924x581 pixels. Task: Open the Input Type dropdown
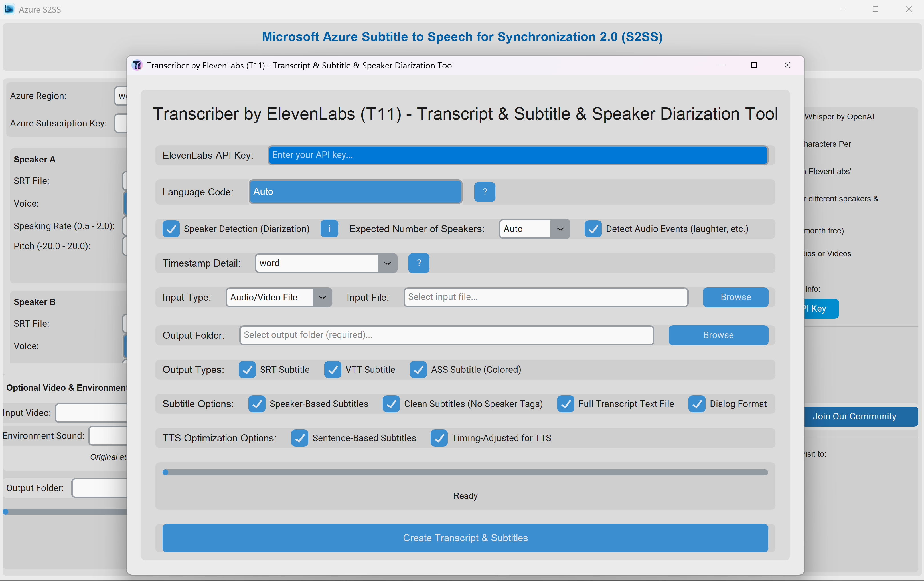(x=322, y=297)
